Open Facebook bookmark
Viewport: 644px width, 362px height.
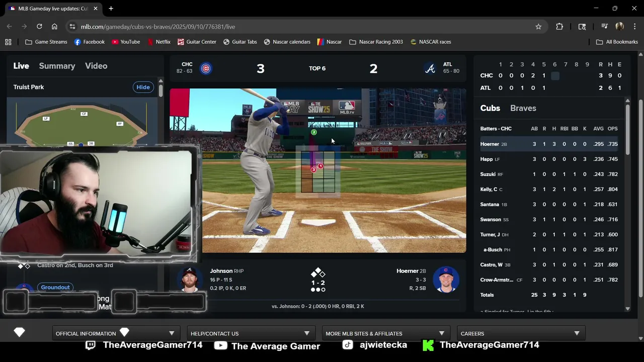point(90,42)
